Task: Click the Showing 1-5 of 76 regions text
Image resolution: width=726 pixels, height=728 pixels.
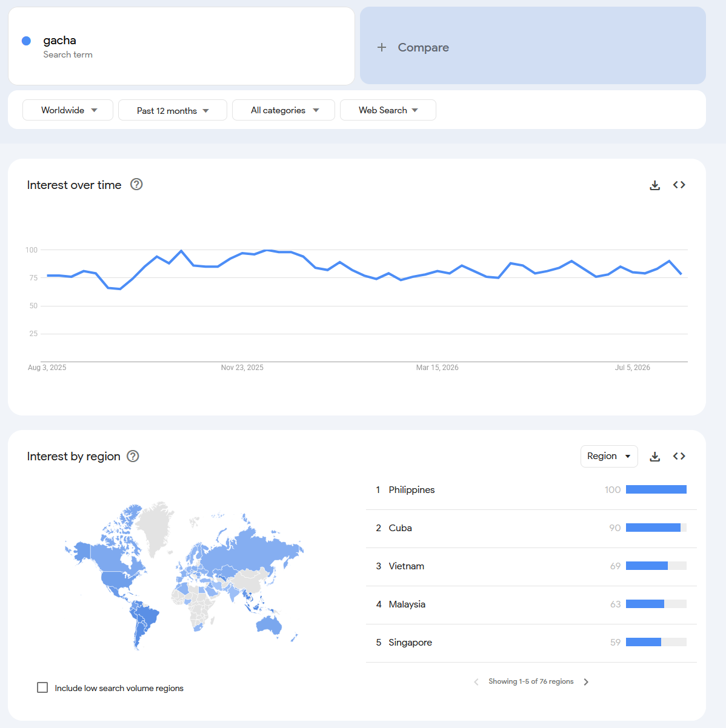Action: [531, 681]
